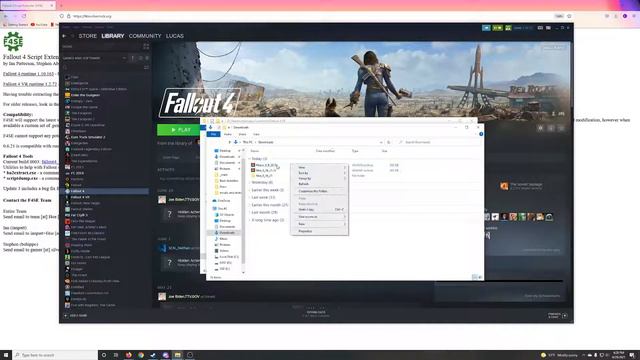This screenshot has width=640, height=360.
Task: Click the Explorer search Downloads field
Action: click(x=438, y=142)
